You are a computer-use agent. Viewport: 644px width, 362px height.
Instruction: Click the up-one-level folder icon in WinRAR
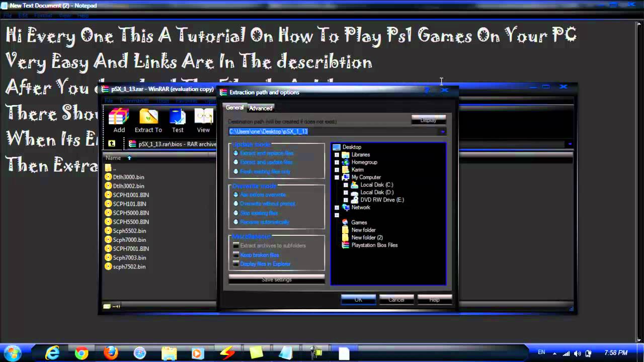coord(112,144)
